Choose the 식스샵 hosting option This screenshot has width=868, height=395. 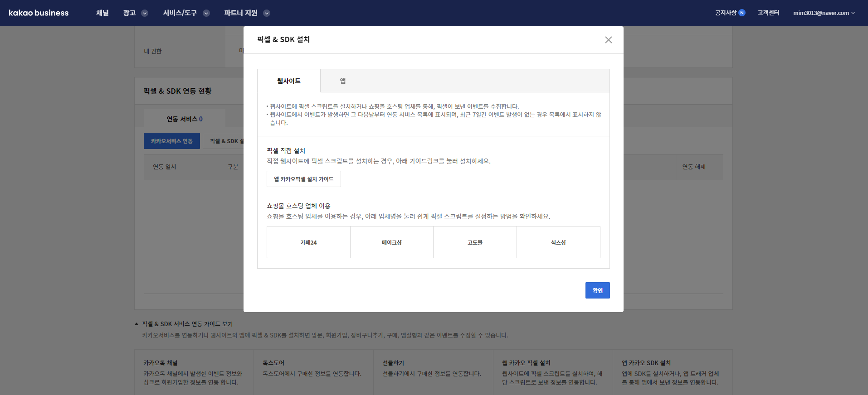[x=558, y=242]
